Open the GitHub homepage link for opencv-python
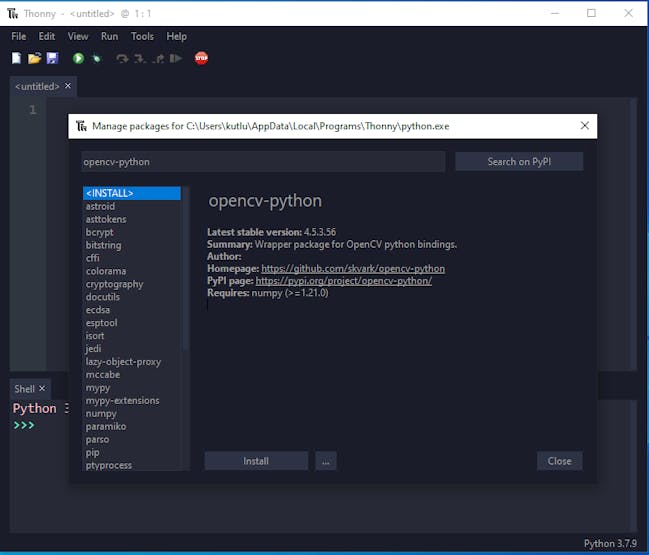This screenshot has width=649, height=555. point(352,269)
